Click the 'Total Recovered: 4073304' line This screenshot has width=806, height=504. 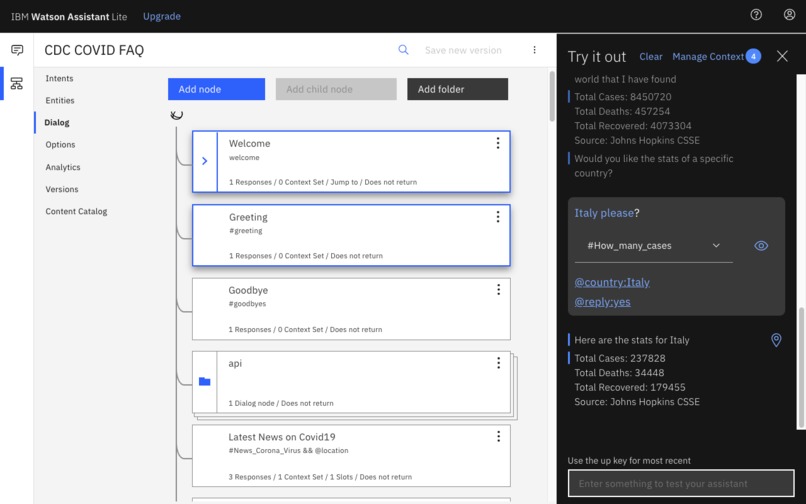tap(633, 126)
